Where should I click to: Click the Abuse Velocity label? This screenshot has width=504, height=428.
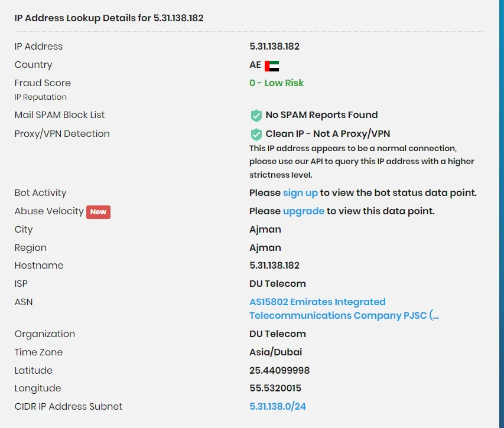click(49, 211)
